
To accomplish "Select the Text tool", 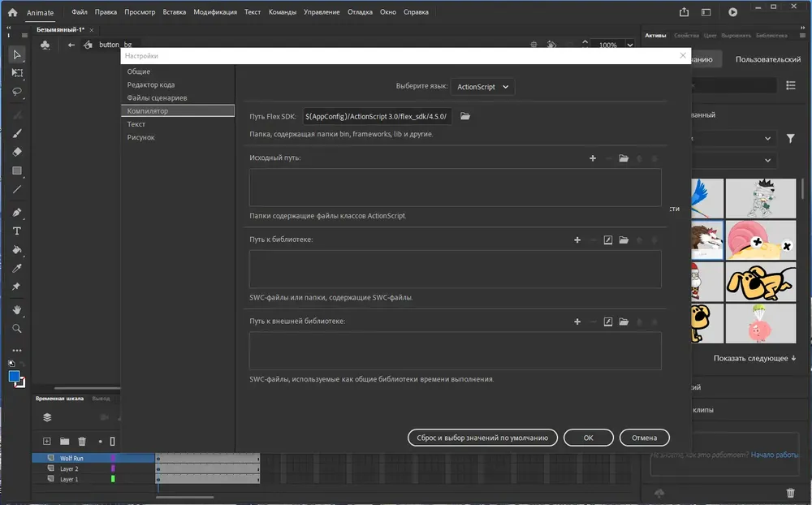I will [x=17, y=231].
